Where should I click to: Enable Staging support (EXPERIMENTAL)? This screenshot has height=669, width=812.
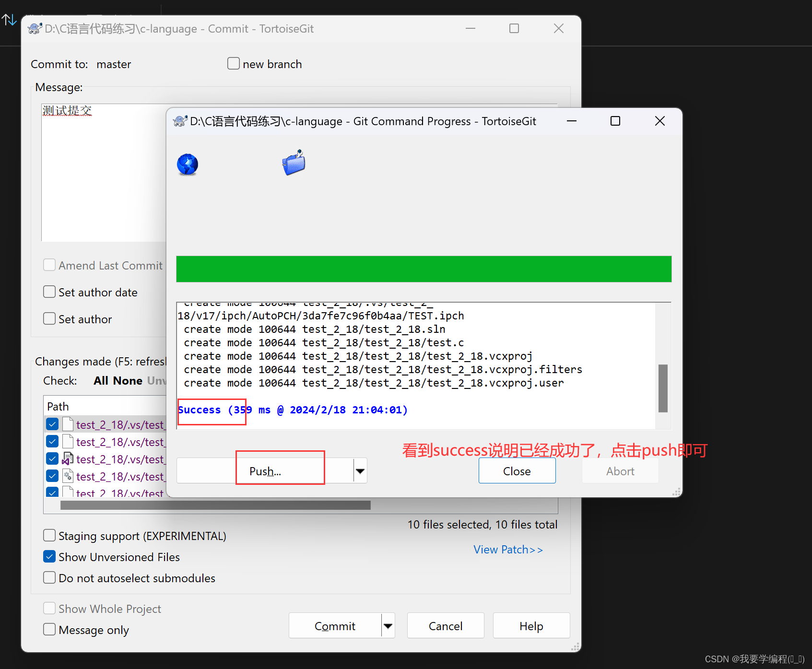click(49, 535)
